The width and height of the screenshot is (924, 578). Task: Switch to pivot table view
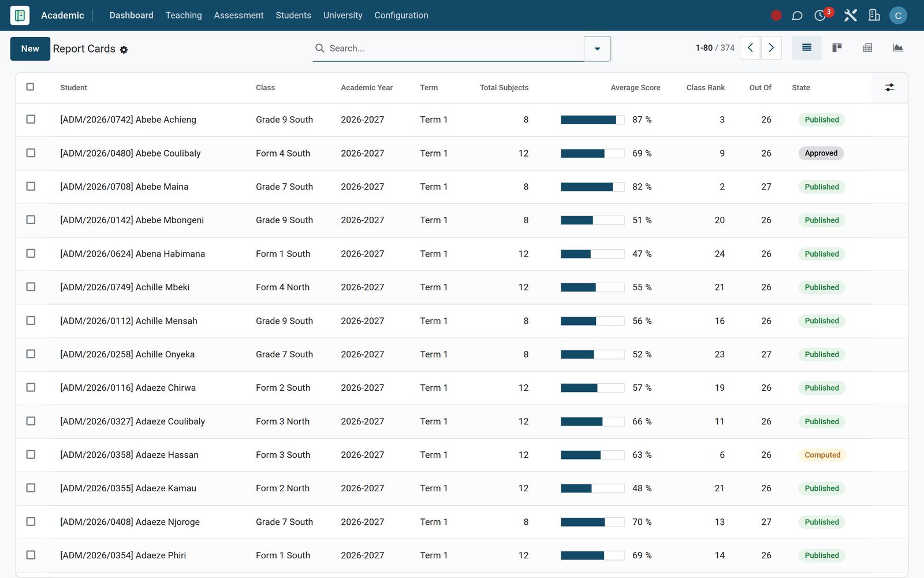867,48
